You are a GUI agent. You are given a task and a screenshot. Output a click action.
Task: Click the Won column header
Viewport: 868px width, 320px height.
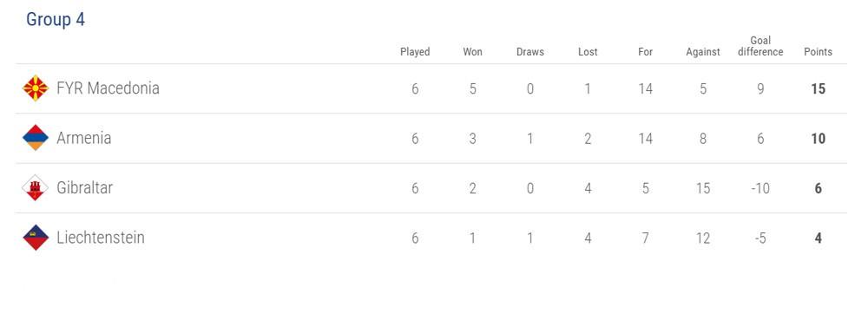click(x=473, y=52)
